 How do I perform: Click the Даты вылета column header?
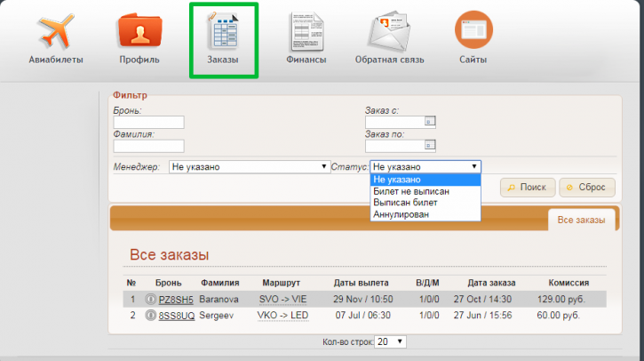point(361,283)
